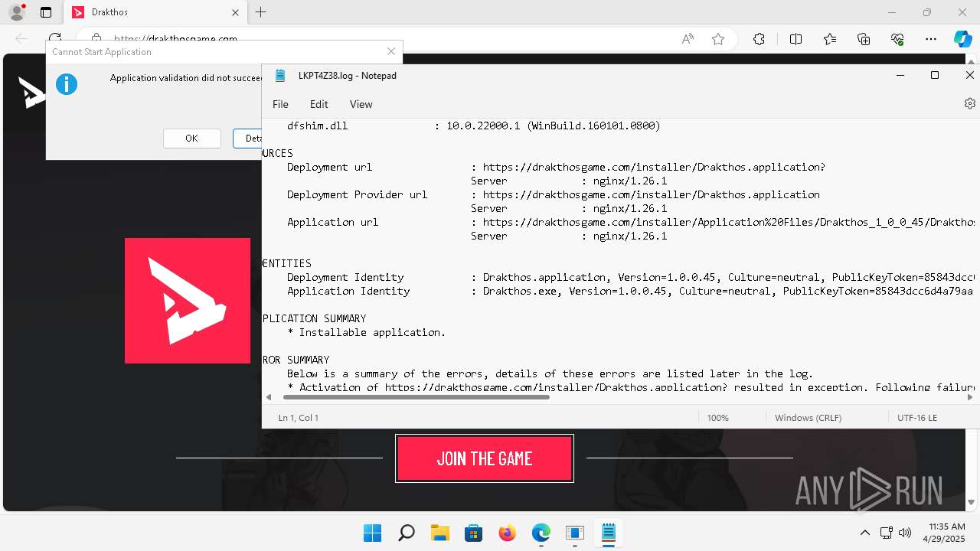Open Firefox from taskbar

[x=507, y=533]
